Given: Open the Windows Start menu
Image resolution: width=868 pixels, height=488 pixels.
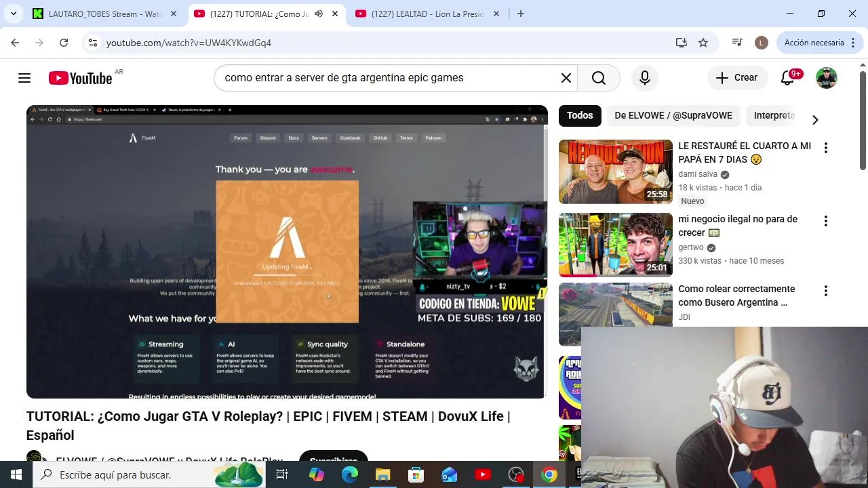Looking at the screenshot, I should tap(16, 475).
